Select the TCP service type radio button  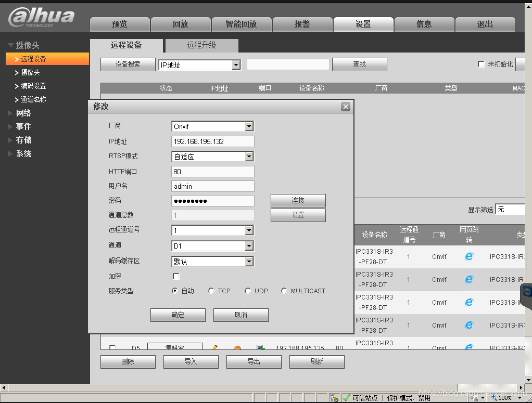pos(211,291)
